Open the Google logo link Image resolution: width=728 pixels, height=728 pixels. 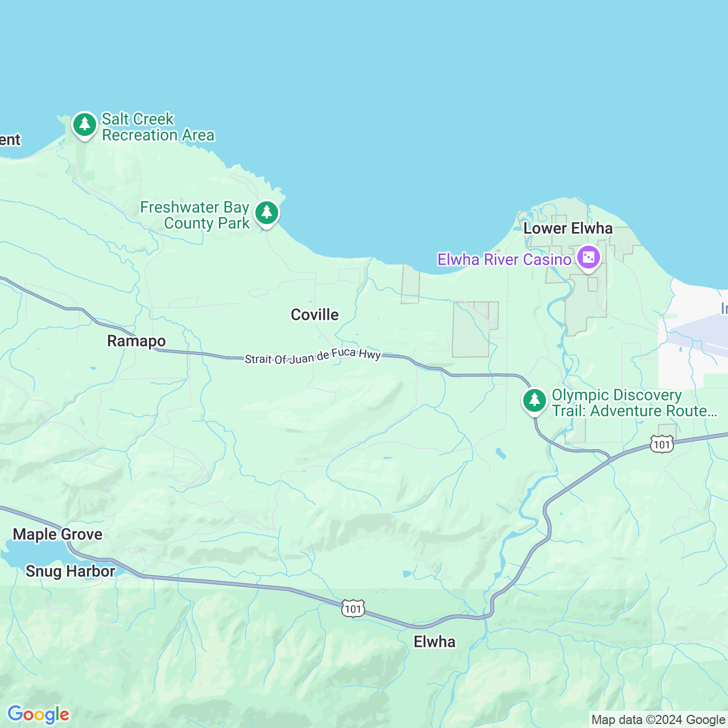(x=39, y=714)
